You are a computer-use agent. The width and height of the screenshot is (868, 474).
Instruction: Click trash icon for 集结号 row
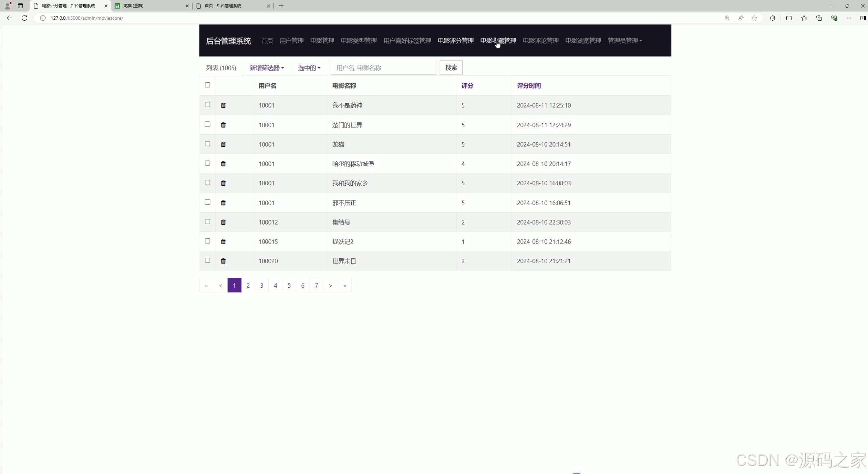click(x=223, y=222)
